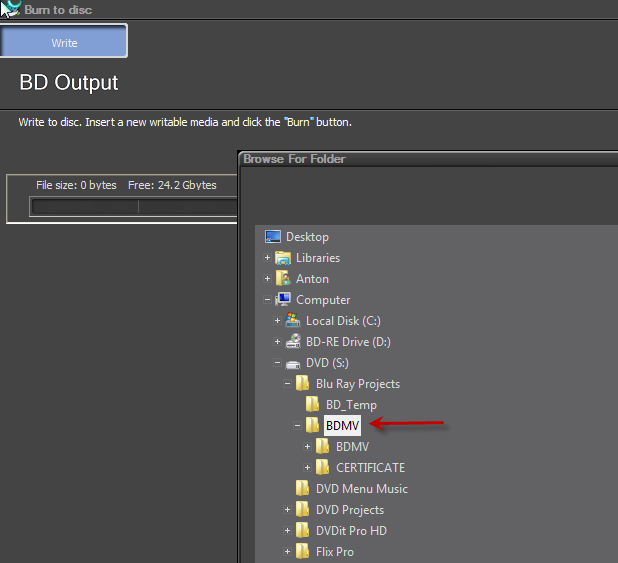Click the DVD Menu Music folder icon
618x563 pixels.
point(303,488)
